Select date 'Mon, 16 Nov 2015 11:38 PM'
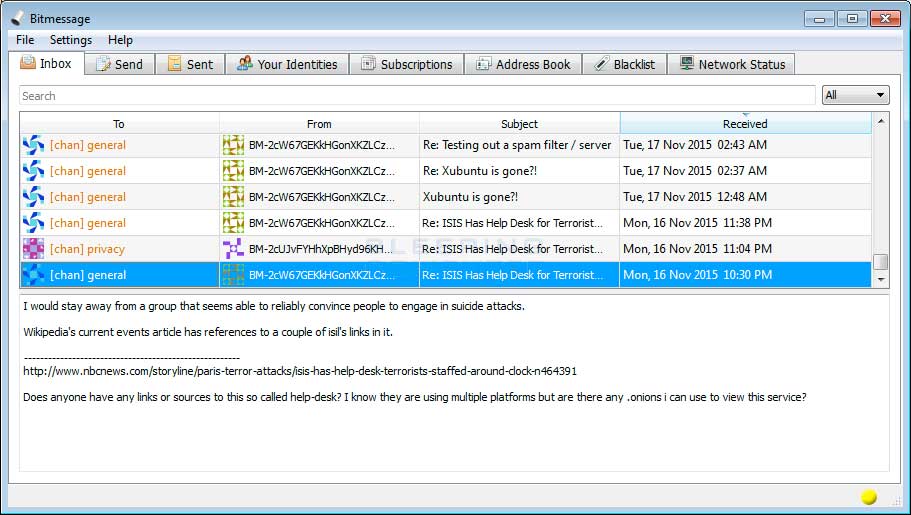 697,223
